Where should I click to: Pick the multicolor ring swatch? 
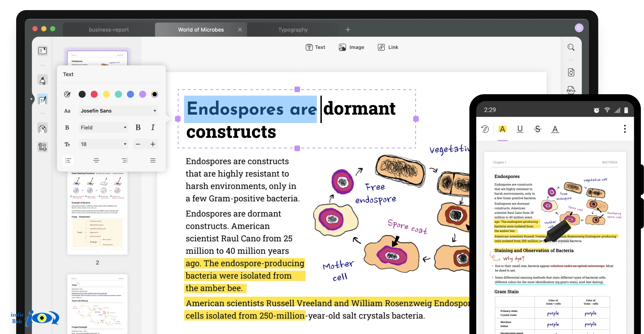[155, 94]
